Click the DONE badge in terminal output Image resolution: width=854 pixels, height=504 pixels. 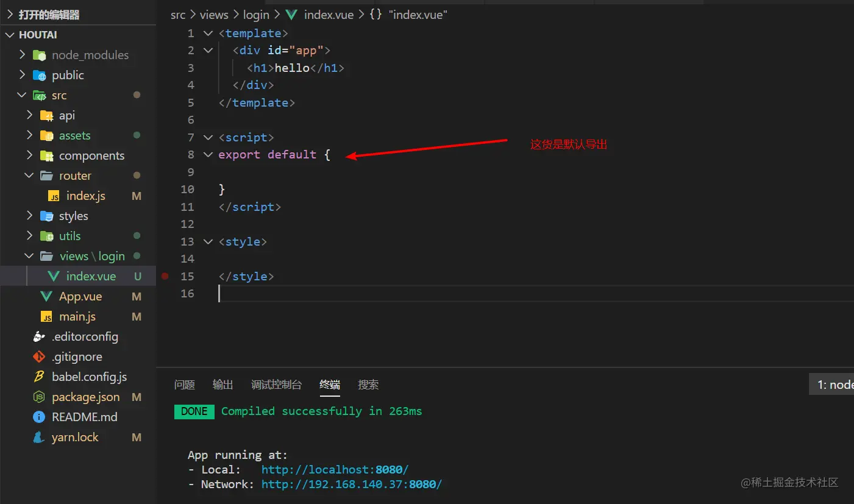point(194,411)
